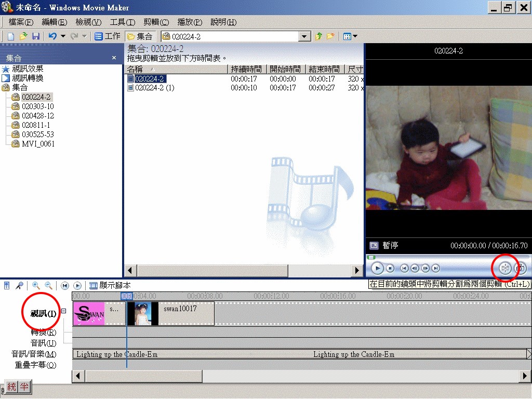This screenshot has height=399, width=532.
Task: Zoom in on the timeline
Action: click(x=36, y=285)
